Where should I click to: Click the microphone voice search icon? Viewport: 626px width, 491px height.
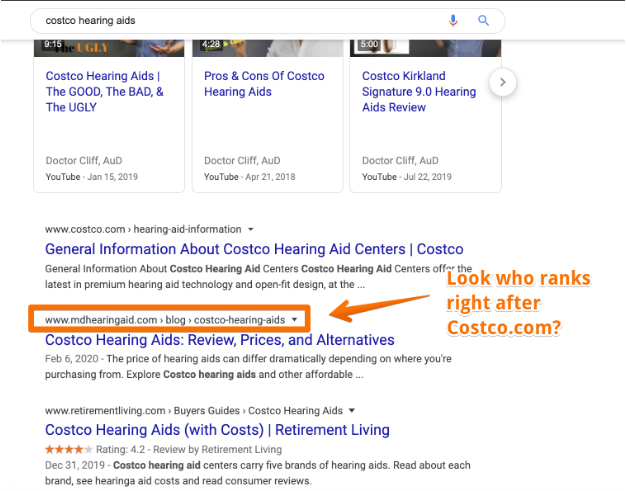453,20
